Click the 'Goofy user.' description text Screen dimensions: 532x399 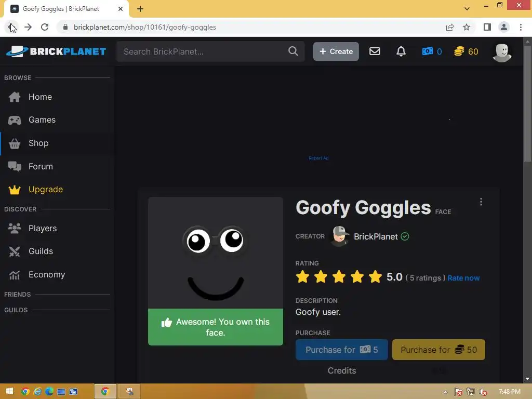click(x=318, y=312)
